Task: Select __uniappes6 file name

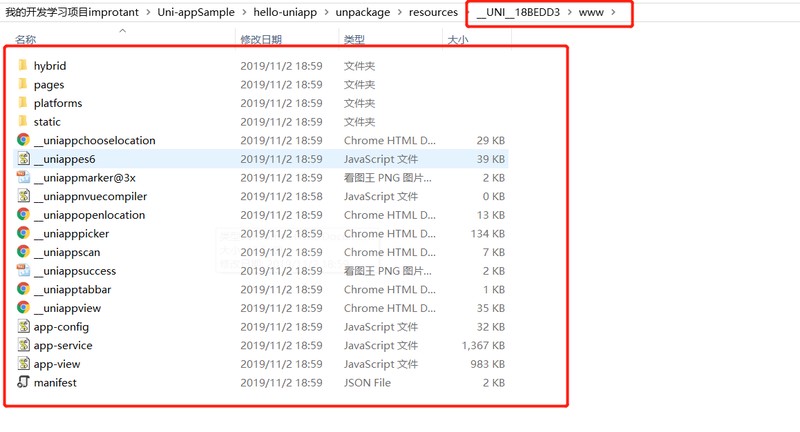Action: click(x=64, y=159)
